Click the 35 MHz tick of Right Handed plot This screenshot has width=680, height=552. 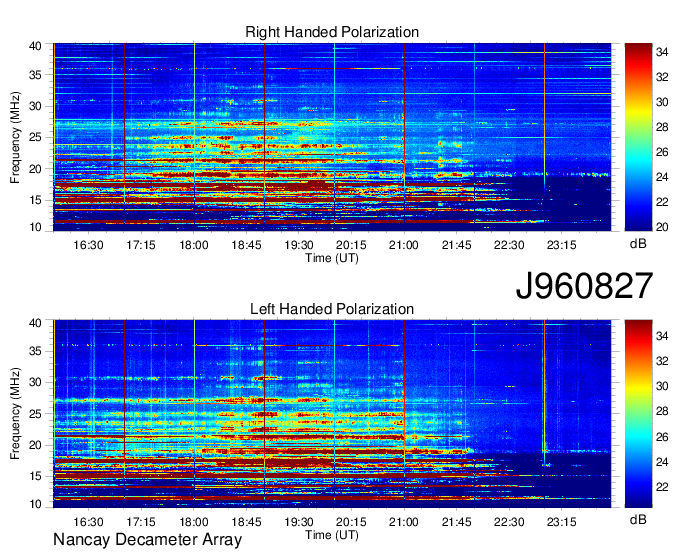pyautogui.click(x=35, y=75)
